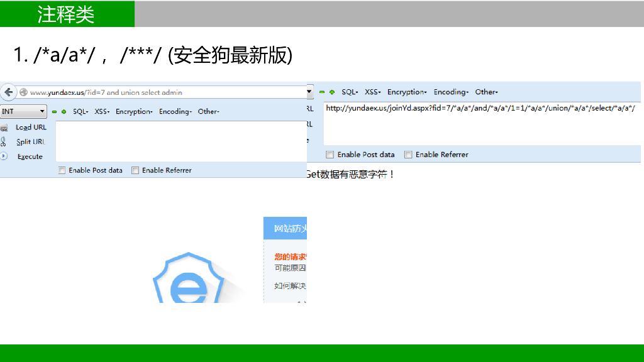Open Encryption menu in right HackBar
644x362 pixels.
point(407,92)
